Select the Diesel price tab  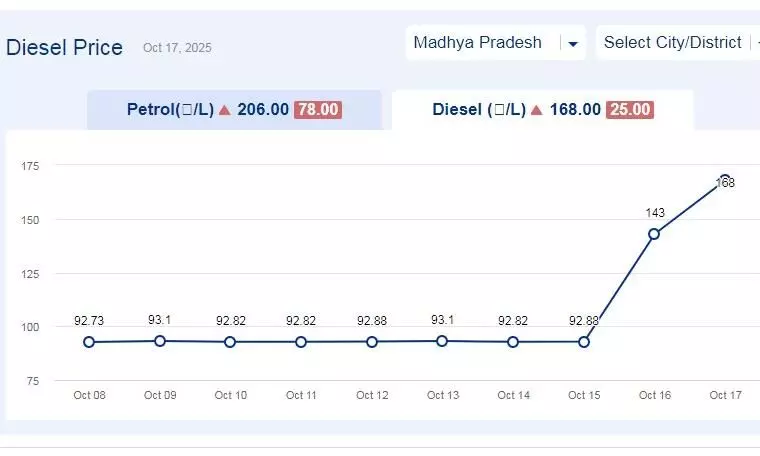tap(542, 110)
